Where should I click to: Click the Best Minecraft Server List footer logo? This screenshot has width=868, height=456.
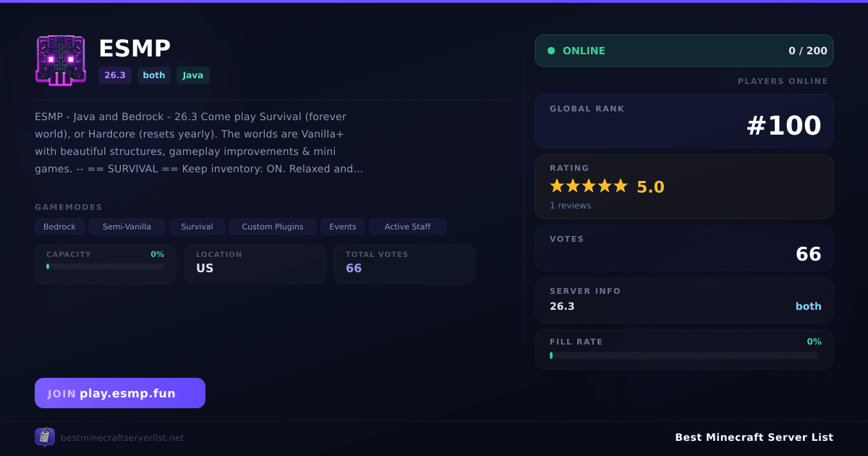pyautogui.click(x=45, y=437)
